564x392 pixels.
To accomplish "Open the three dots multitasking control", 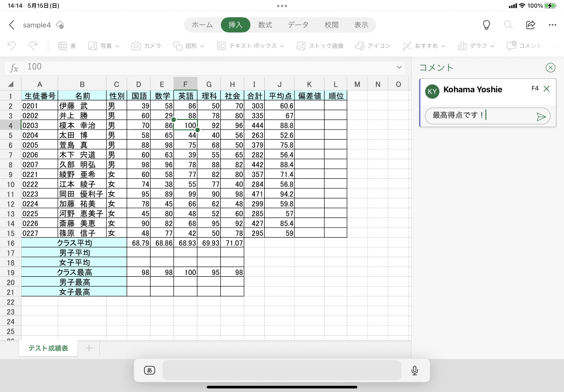I will pyautogui.click(x=282, y=6).
